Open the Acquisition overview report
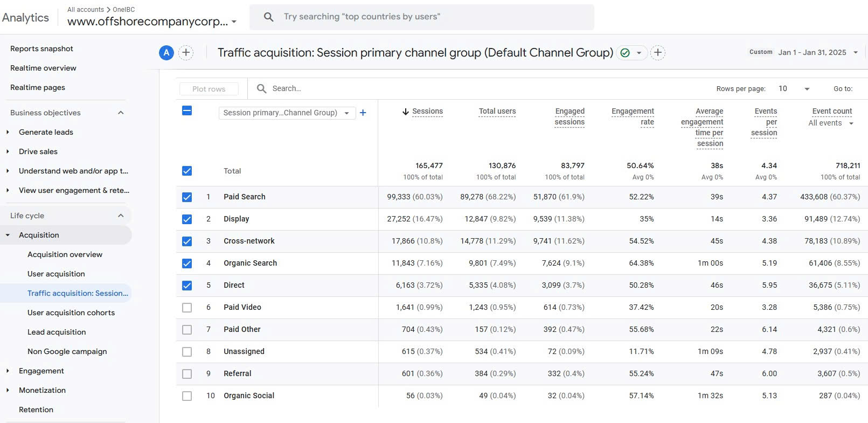The image size is (868, 423). 65,254
